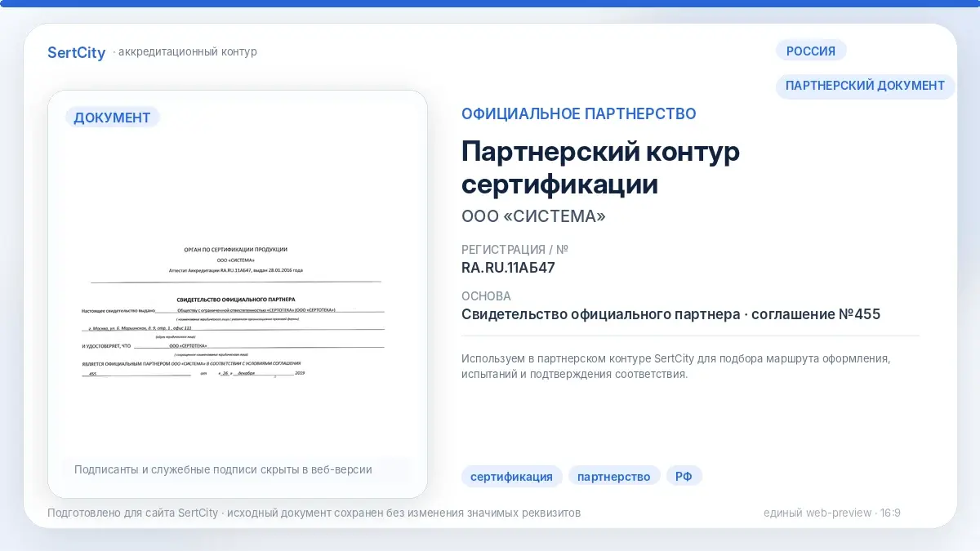Click the title Партнерский контур сертификации
The width and height of the screenshot is (980, 551).
click(x=600, y=167)
